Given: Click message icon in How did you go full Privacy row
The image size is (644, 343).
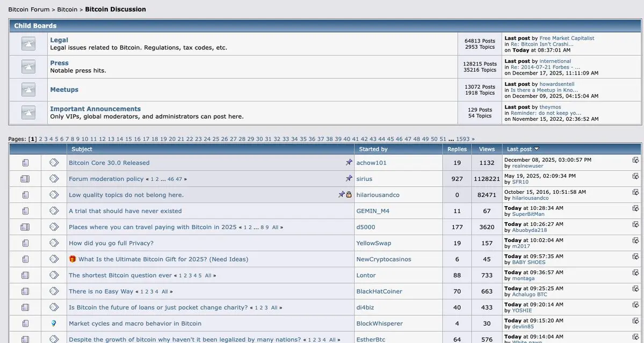Looking at the screenshot, I should (x=54, y=243).
